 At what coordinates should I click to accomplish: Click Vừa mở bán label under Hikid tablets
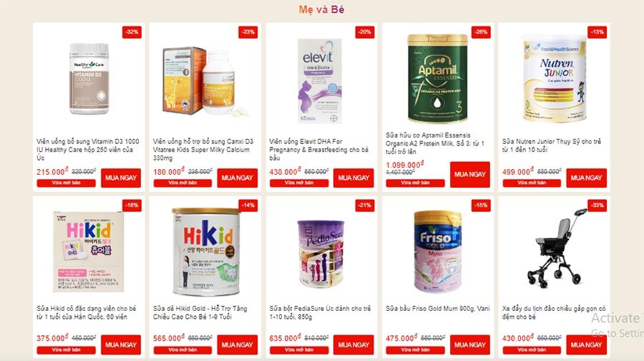pos(66,350)
